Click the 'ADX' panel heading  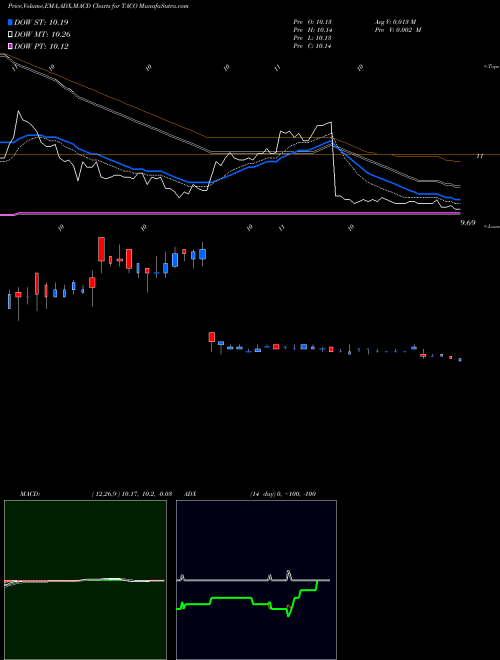[190, 494]
